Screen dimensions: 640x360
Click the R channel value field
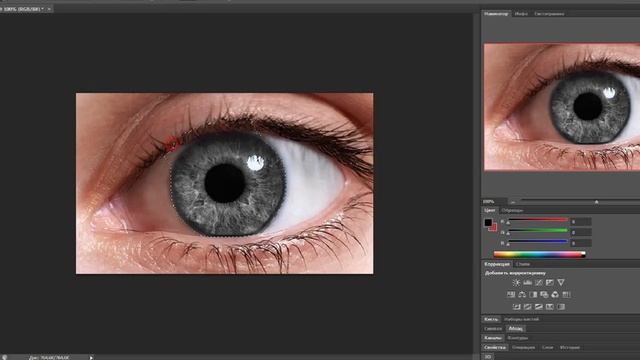click(x=581, y=222)
